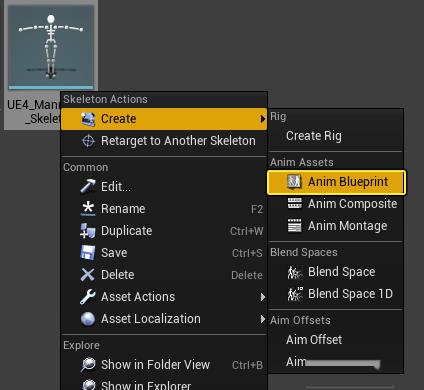Click the Delete X icon
The width and height of the screenshot is (424, 390).
click(x=88, y=275)
